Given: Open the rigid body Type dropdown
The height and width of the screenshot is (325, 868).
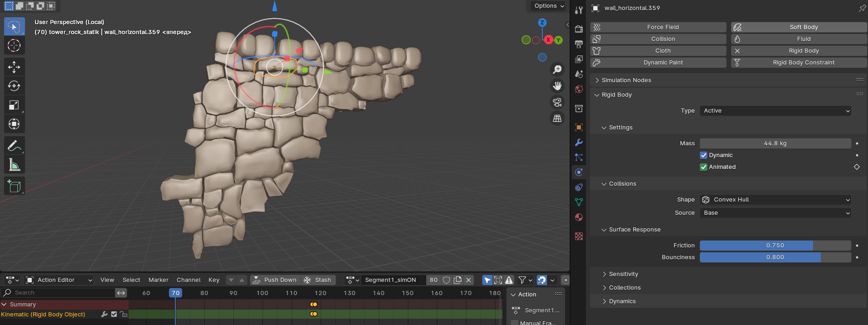Looking at the screenshot, I should pyautogui.click(x=775, y=111).
